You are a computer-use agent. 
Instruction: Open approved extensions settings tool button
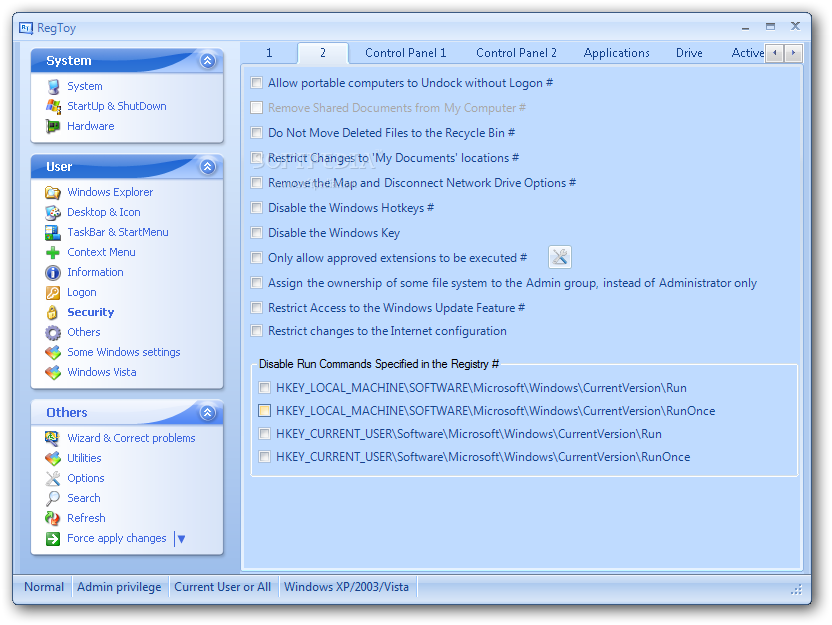[560, 257]
